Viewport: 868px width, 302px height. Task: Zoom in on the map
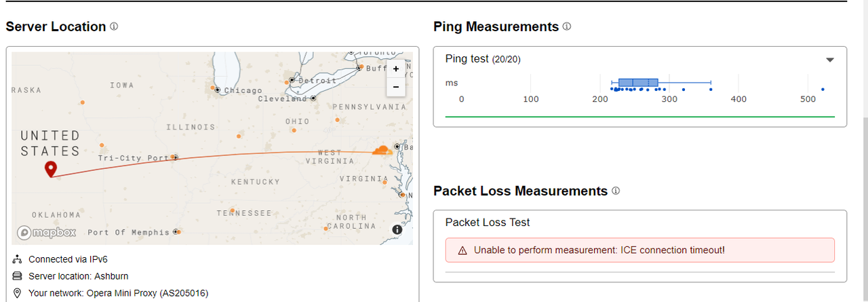coord(396,69)
